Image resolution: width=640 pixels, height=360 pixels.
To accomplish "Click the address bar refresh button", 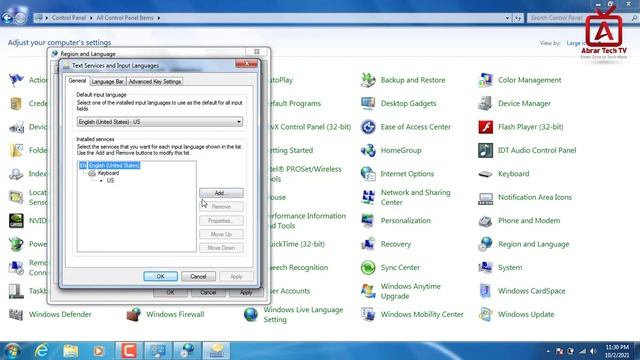I will click(x=518, y=18).
